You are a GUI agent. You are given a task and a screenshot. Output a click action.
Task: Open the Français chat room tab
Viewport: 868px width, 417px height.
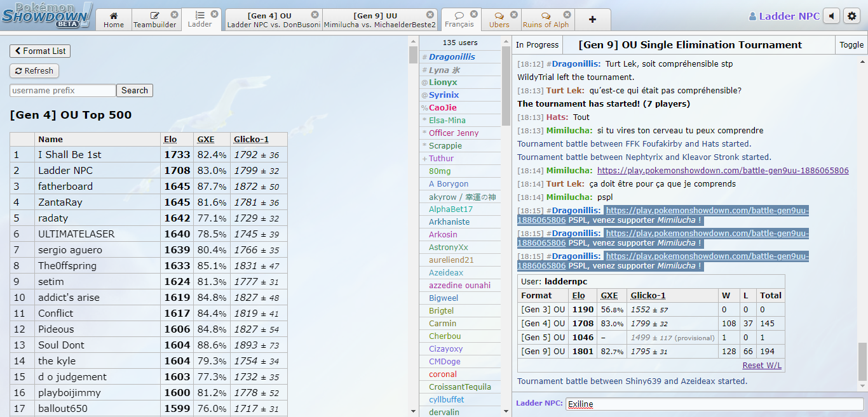coord(459,20)
